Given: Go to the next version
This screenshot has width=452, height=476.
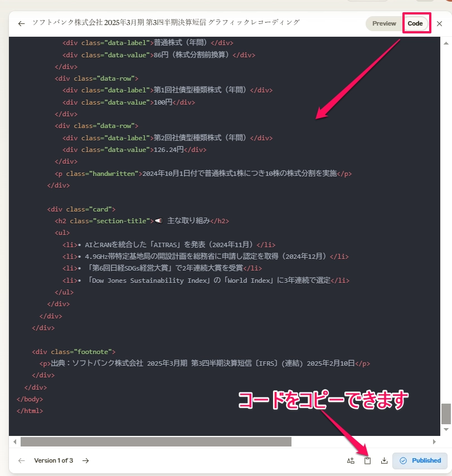Looking at the screenshot, I should [x=86, y=460].
